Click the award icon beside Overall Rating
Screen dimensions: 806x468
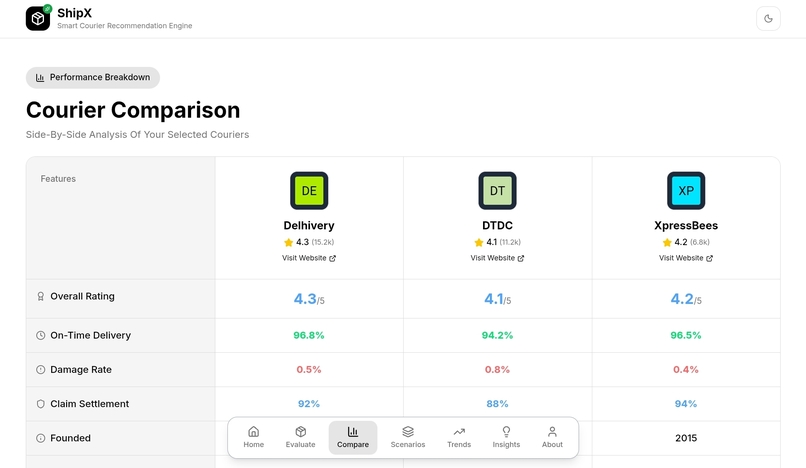tap(41, 297)
